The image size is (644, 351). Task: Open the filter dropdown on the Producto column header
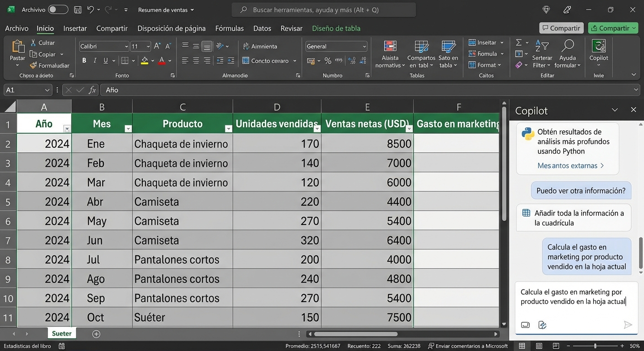(228, 129)
